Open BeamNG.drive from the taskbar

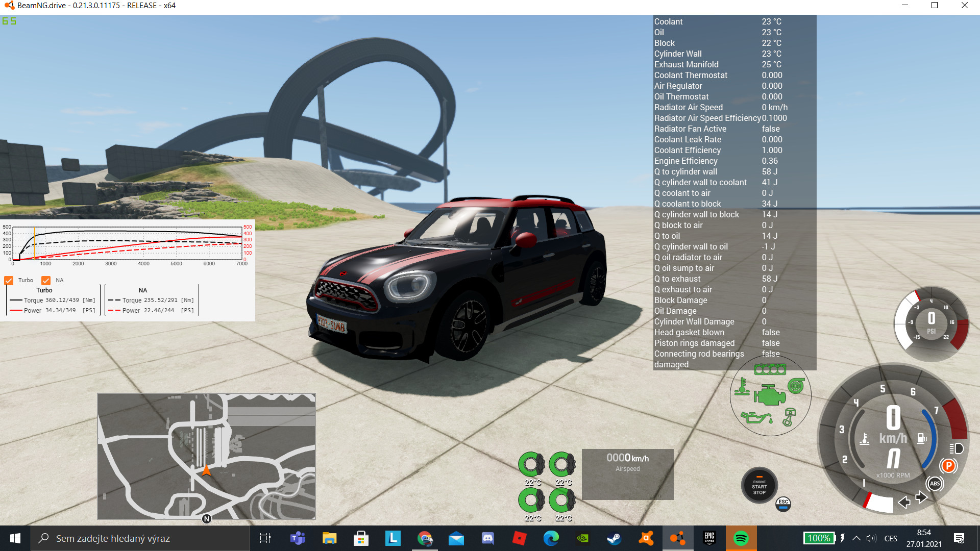tap(678, 538)
